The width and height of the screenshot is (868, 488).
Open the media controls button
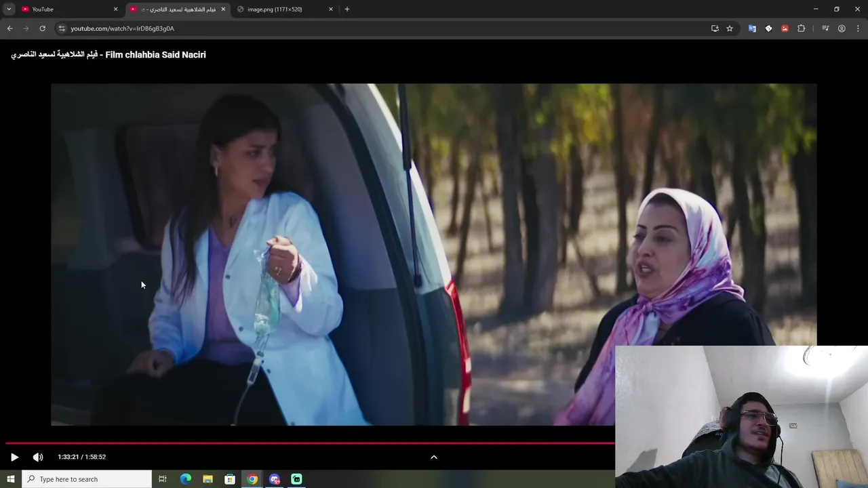coord(825,28)
